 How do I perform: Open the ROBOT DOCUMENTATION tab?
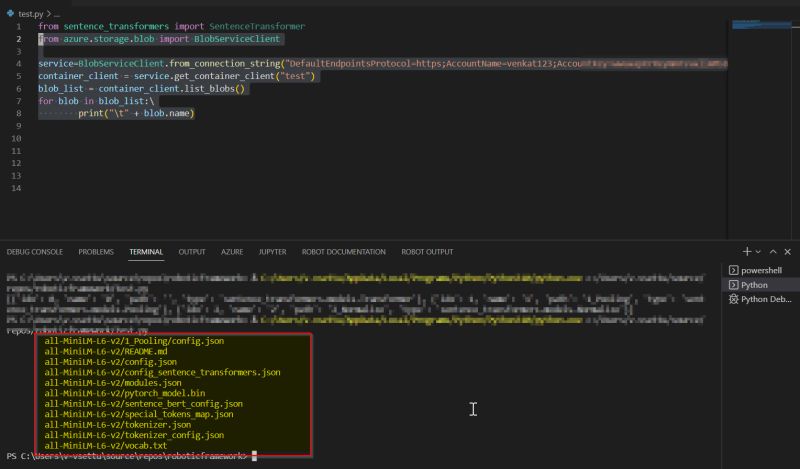[343, 252]
